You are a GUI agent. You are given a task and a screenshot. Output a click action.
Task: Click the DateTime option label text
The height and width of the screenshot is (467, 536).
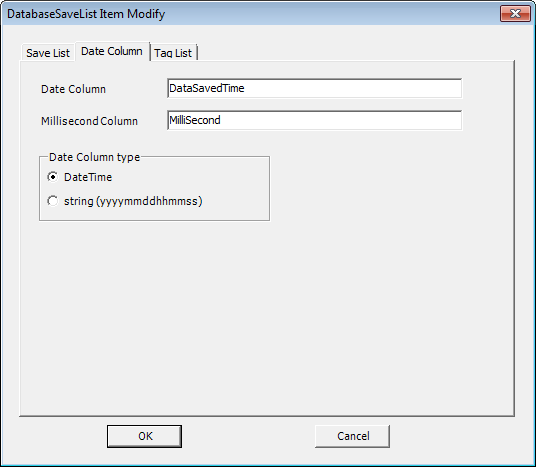click(x=88, y=177)
